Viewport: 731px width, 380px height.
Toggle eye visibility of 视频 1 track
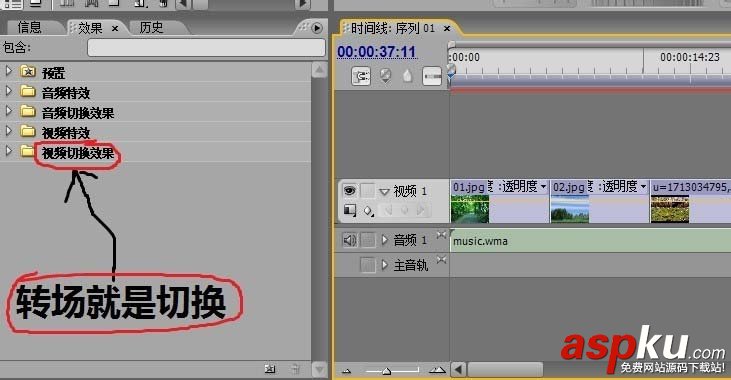click(x=350, y=191)
